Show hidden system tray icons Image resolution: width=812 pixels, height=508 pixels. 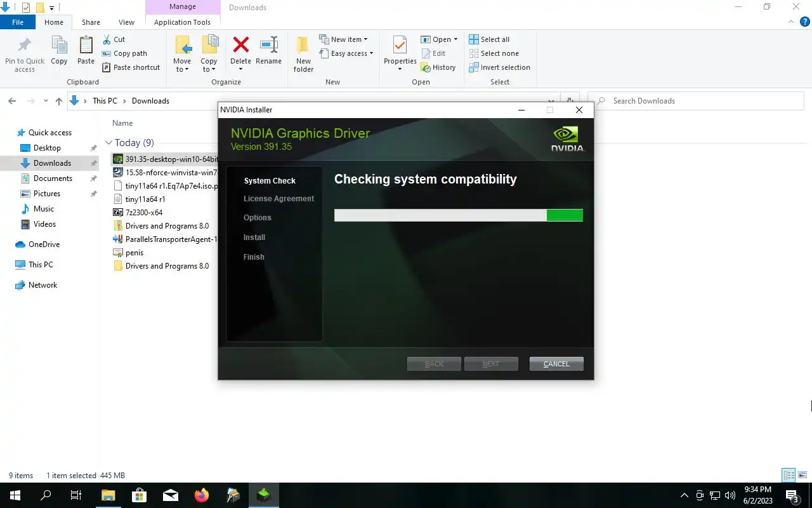click(684, 495)
